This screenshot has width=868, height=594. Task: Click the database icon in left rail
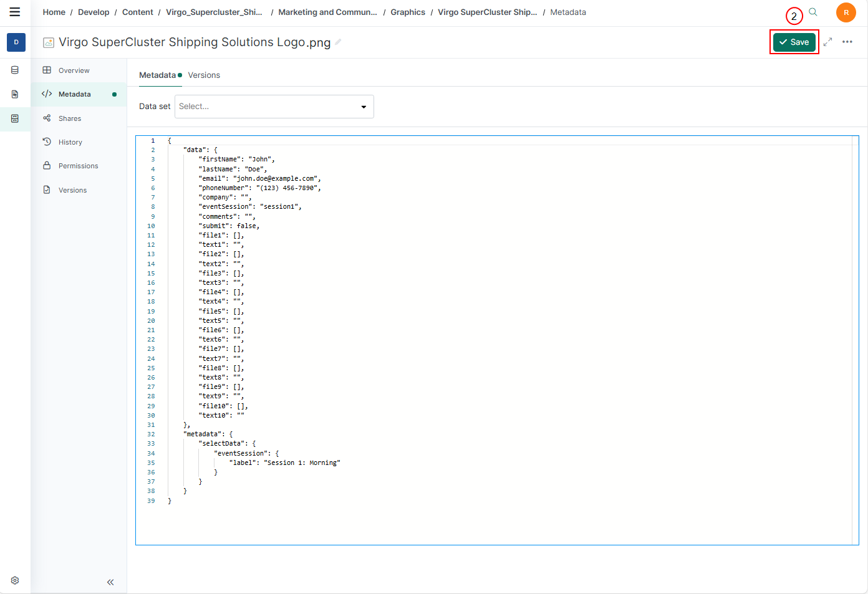(x=15, y=70)
